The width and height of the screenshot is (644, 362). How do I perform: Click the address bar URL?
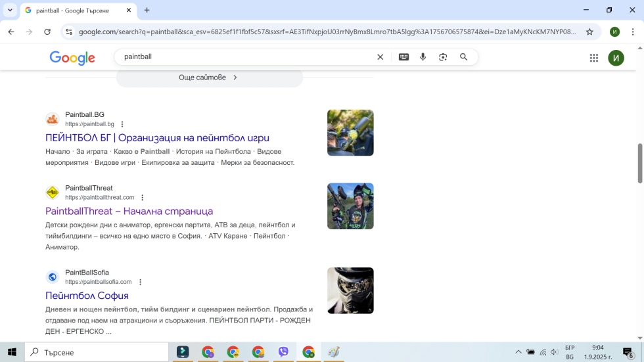pos(327,32)
